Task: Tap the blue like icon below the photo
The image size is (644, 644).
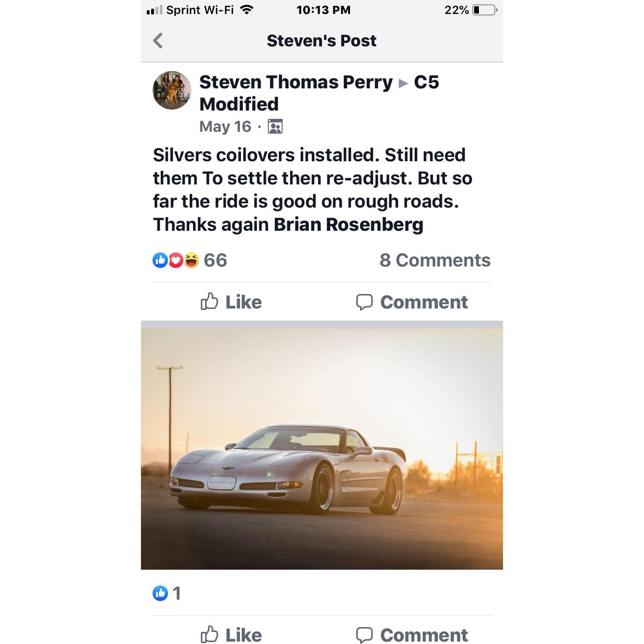Action: coord(160,593)
